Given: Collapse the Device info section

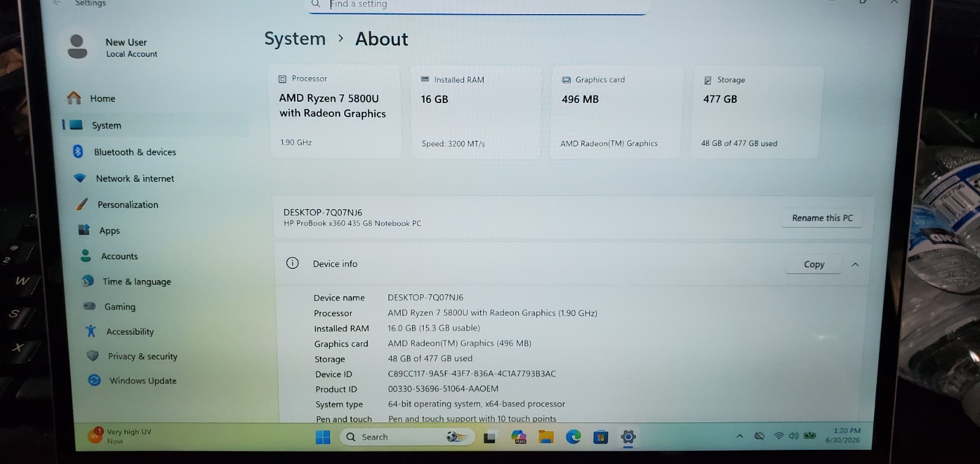Looking at the screenshot, I should [855, 265].
